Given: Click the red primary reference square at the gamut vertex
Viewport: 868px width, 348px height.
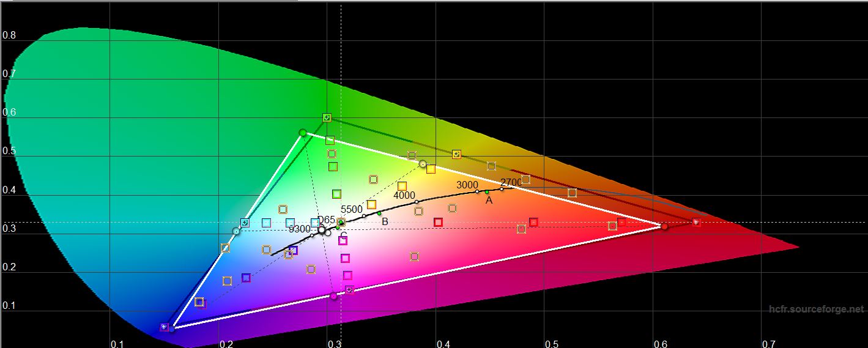Looking at the screenshot, I should pos(696,222).
